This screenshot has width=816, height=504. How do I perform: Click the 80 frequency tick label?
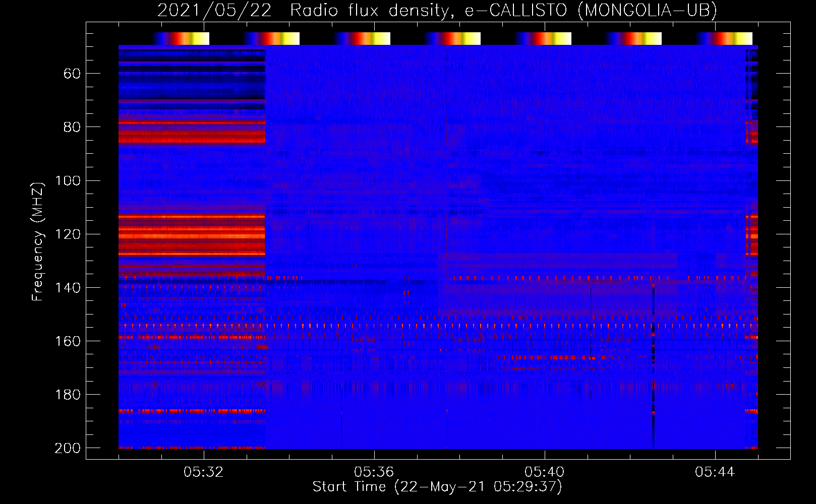tap(72, 127)
